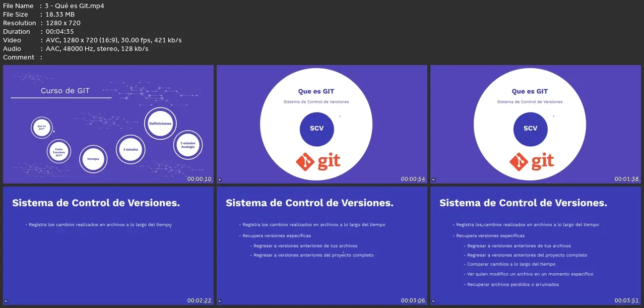Click small corner icon in the 00:03:51 thumbnail
This screenshot has height=308, width=644.
point(433,301)
